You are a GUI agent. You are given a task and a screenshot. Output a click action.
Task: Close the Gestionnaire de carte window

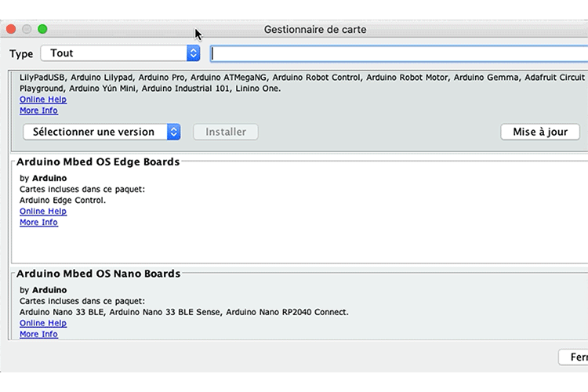(x=11, y=29)
